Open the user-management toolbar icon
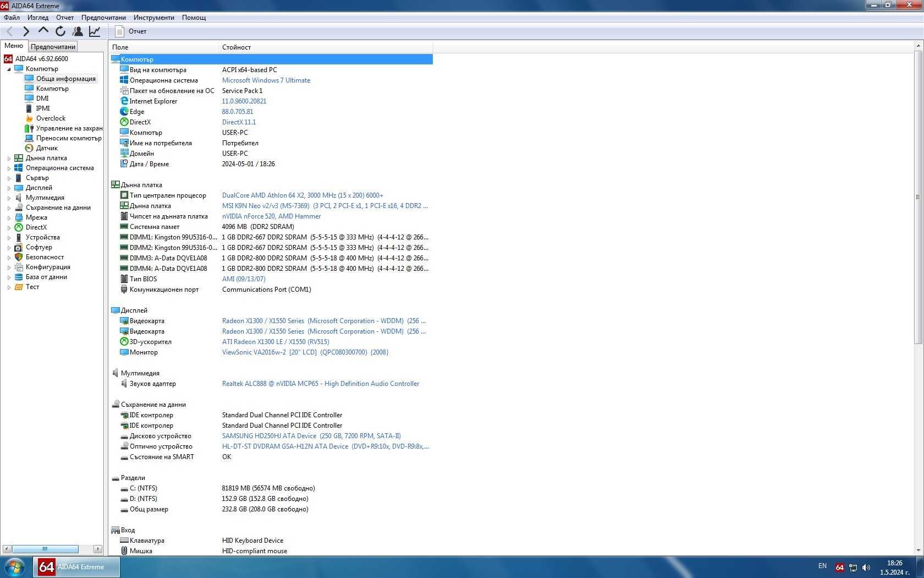The image size is (924, 578). point(78,31)
